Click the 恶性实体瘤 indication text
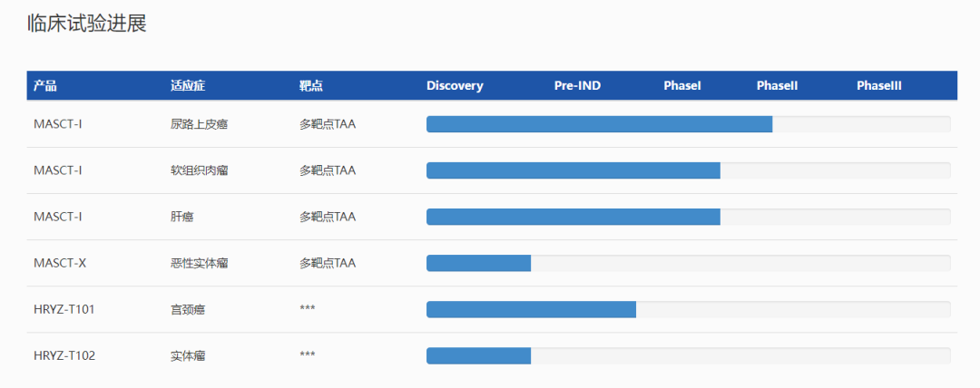980x388 pixels. point(200,263)
